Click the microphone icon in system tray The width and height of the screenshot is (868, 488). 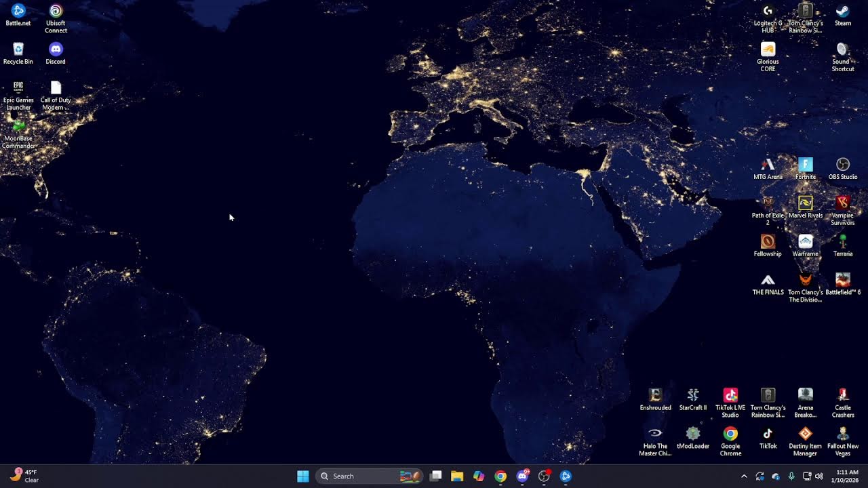coord(791,476)
